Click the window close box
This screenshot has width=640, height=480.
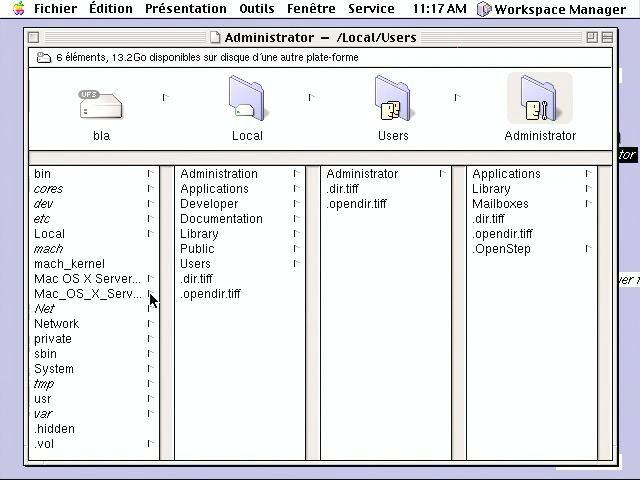(x=34, y=38)
